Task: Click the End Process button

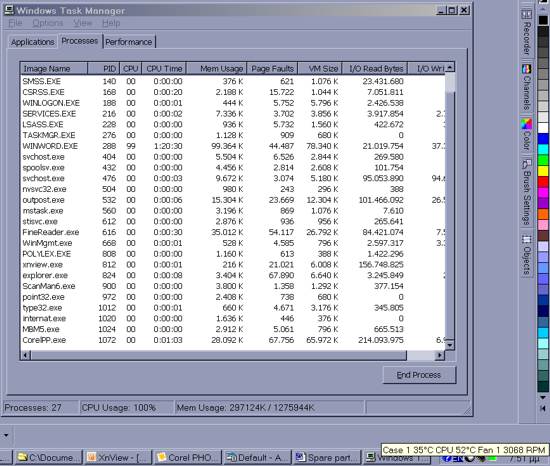Action: pos(419,375)
